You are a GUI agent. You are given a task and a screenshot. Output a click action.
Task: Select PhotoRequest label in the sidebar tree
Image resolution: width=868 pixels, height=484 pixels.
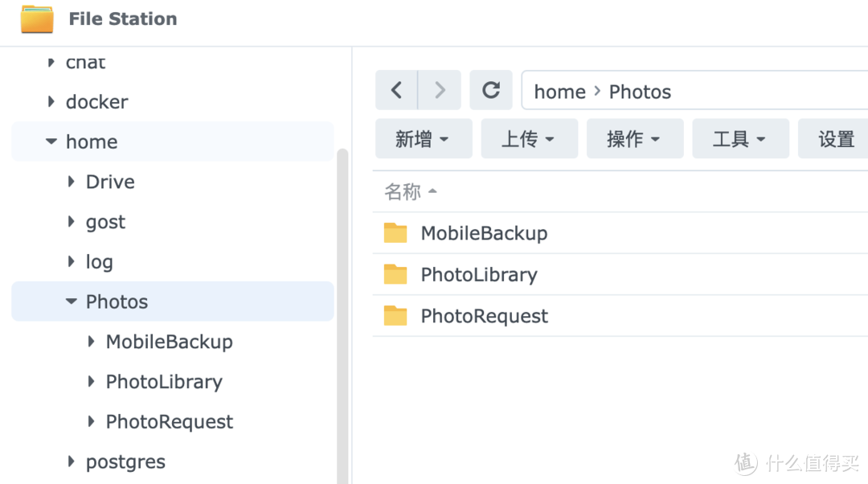170,422
